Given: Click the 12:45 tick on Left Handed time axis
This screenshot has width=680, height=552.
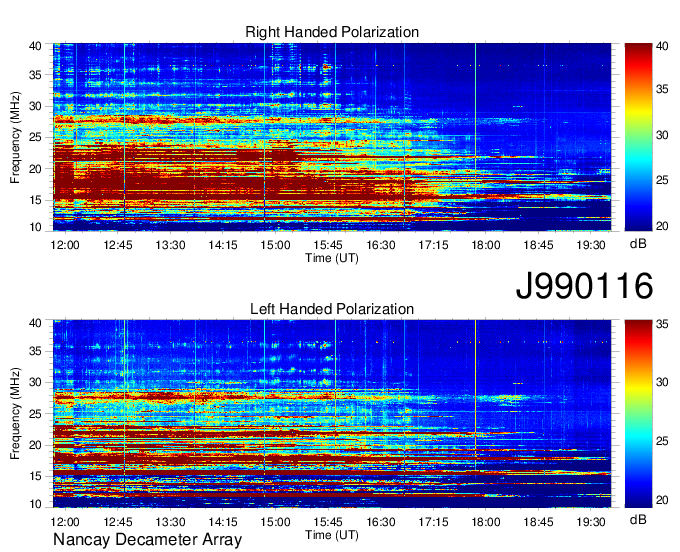Looking at the screenshot, I should pos(118,522).
